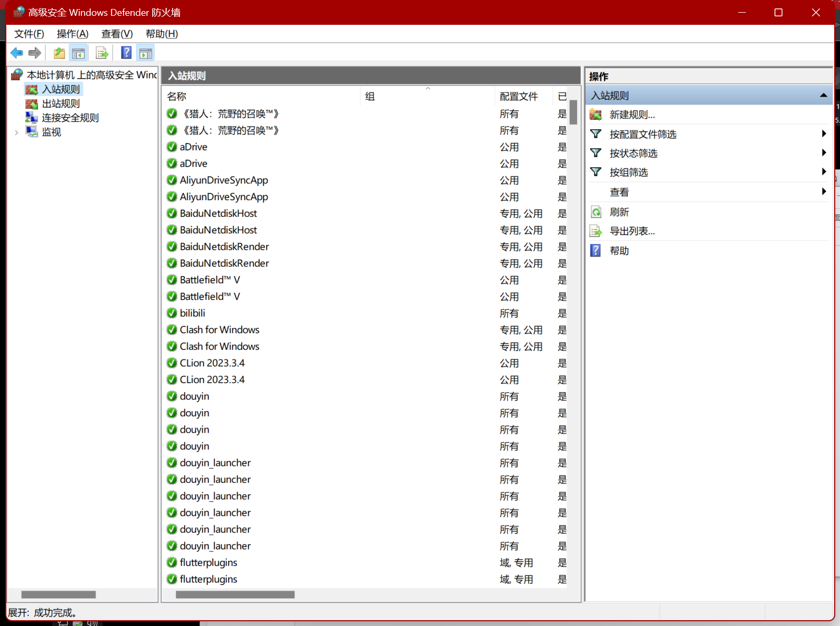840x626 pixels.
Task: Click the 按状态筛选 filter funnel icon
Action: [x=596, y=153]
